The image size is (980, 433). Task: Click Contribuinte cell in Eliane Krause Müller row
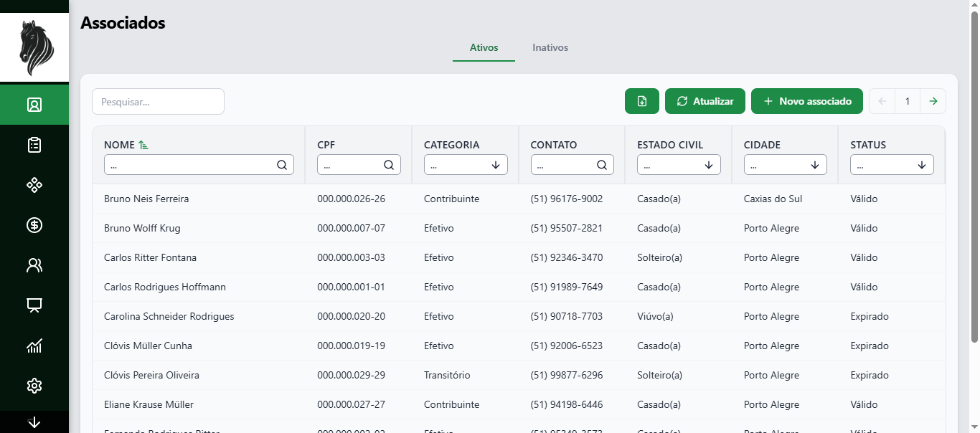tap(451, 404)
